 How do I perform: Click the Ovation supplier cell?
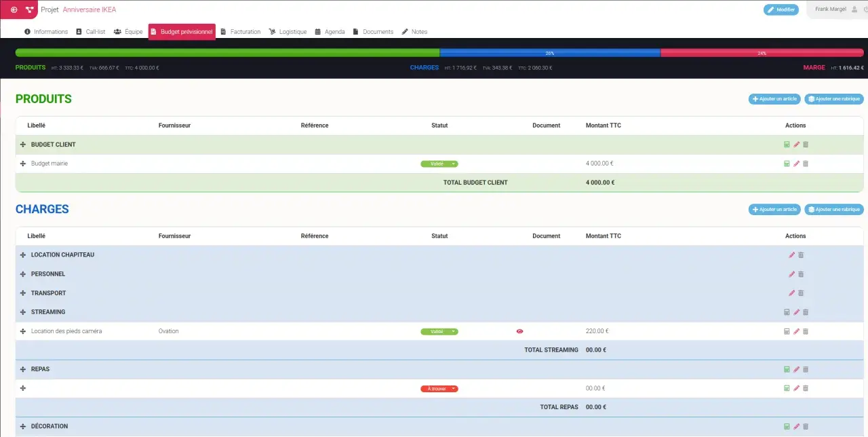pyautogui.click(x=169, y=331)
